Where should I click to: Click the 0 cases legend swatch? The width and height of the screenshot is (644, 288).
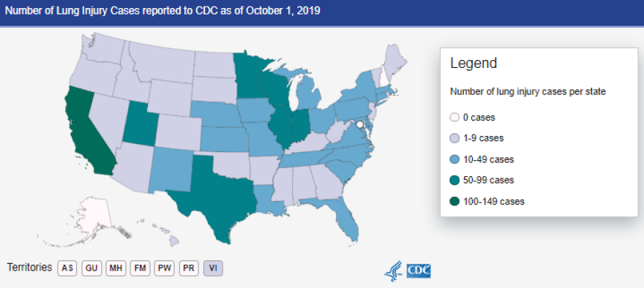click(x=454, y=118)
